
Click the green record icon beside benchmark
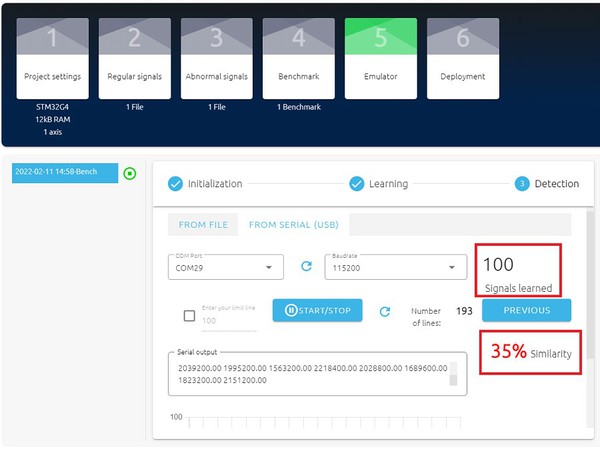pos(130,173)
